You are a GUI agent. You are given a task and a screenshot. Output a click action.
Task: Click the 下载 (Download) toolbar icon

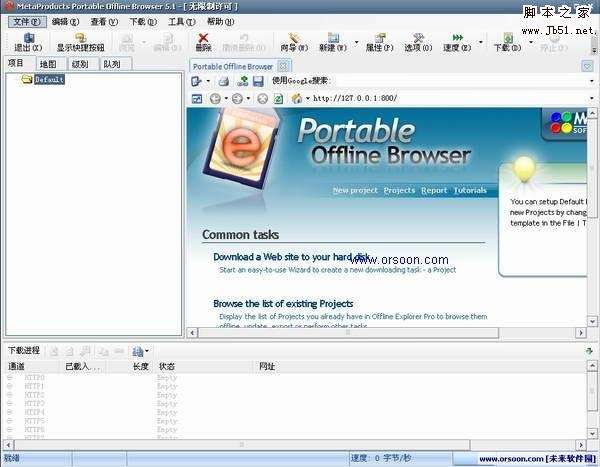click(x=507, y=42)
